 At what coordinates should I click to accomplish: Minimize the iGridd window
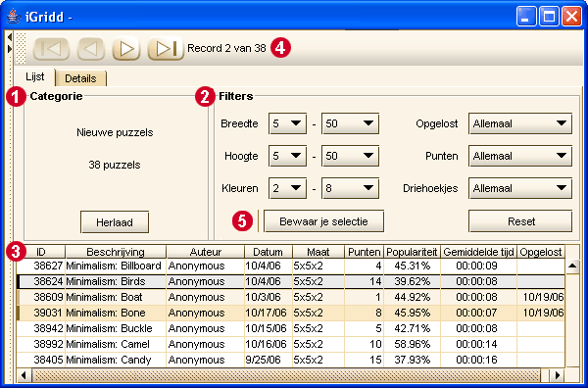coord(526,17)
